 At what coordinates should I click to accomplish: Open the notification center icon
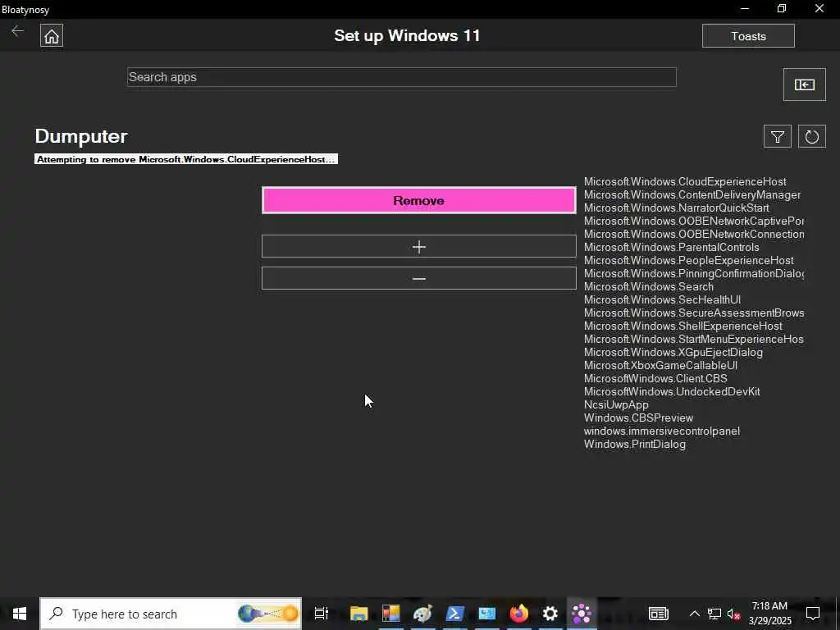coord(813,614)
